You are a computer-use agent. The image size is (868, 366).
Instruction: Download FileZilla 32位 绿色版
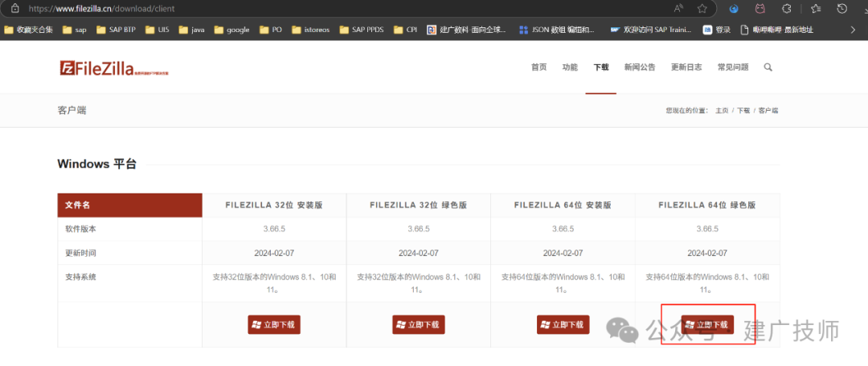tap(419, 324)
